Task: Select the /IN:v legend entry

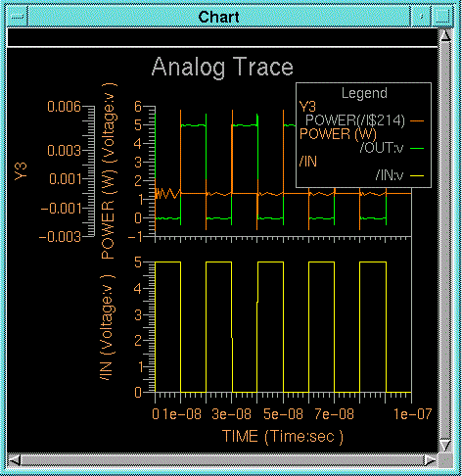Action: [x=390, y=175]
